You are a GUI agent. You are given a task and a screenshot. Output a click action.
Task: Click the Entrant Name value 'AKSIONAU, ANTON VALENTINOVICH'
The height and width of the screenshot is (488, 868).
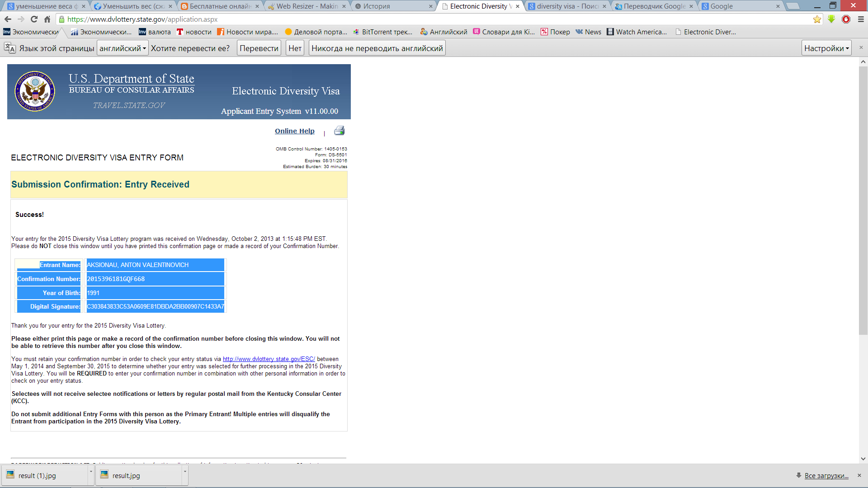(x=137, y=265)
